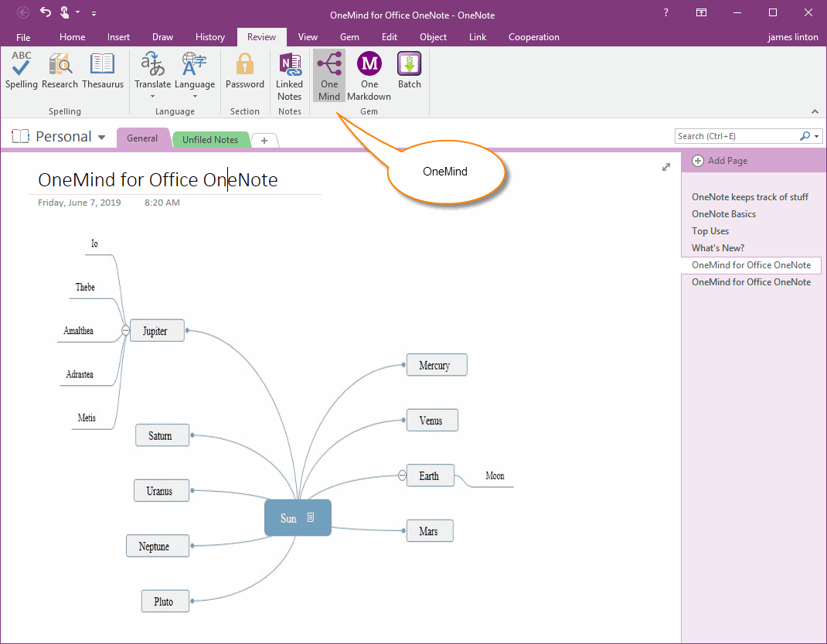The width and height of the screenshot is (827, 644).
Task: Open the Gem ribbon tab
Action: click(x=349, y=37)
